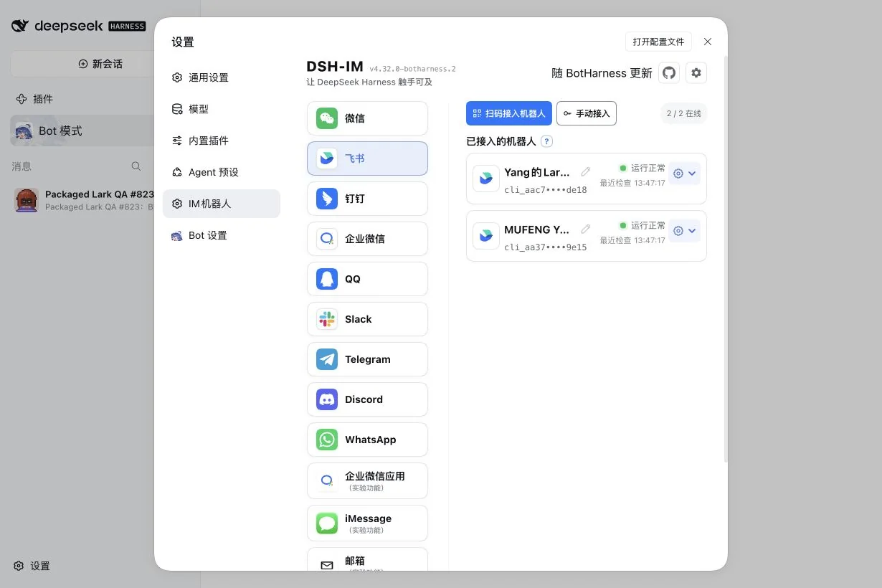Edit name of MUFENG Y... robot
Image resolution: width=882 pixels, height=588 pixels.
[x=586, y=229]
